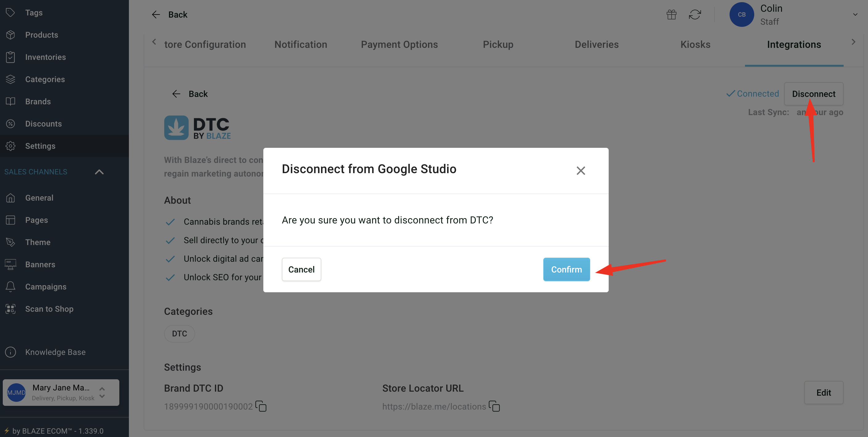The height and width of the screenshot is (437, 868).
Task: Open the Colin Staff user dropdown
Action: 855,15
